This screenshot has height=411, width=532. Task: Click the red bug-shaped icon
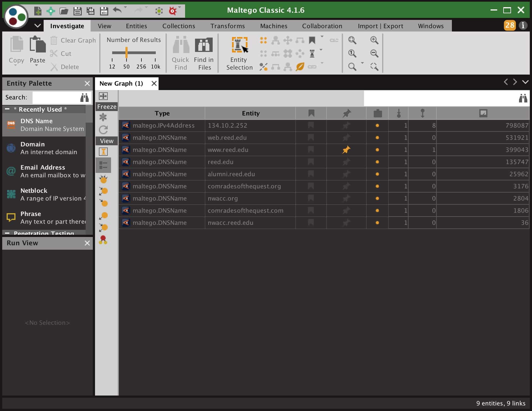pyautogui.click(x=173, y=11)
